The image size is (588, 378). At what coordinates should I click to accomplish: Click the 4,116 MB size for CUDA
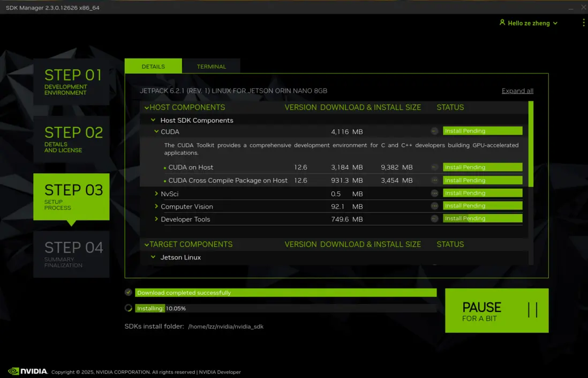coord(347,132)
